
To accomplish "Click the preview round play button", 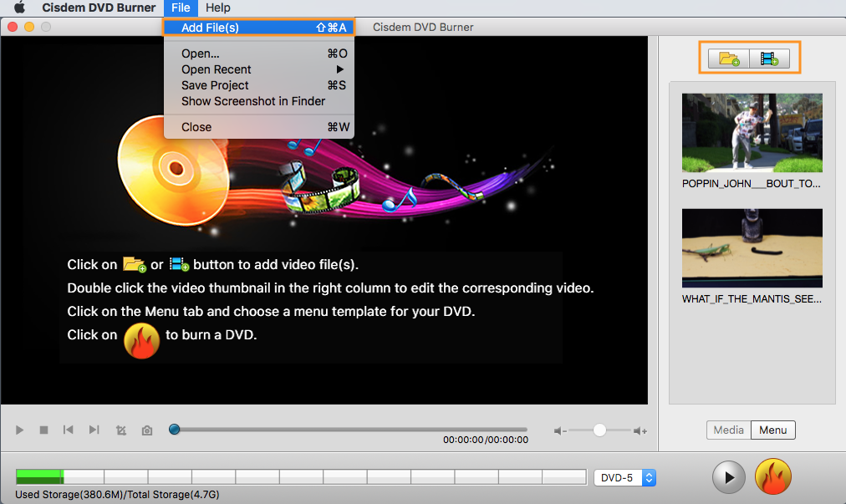I will click(x=728, y=477).
